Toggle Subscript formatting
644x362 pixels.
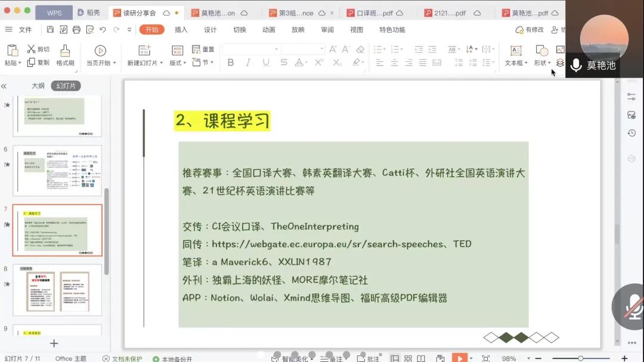click(337, 63)
